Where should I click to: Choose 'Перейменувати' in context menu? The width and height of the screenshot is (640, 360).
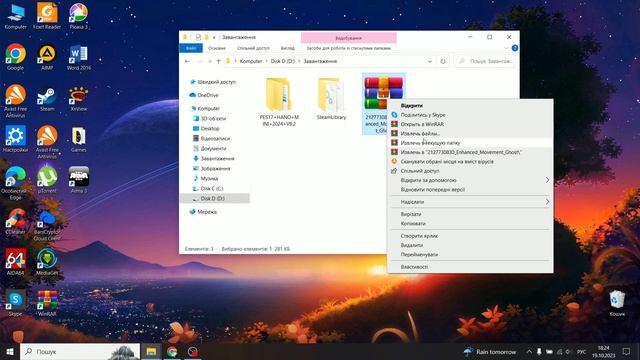(x=470, y=254)
